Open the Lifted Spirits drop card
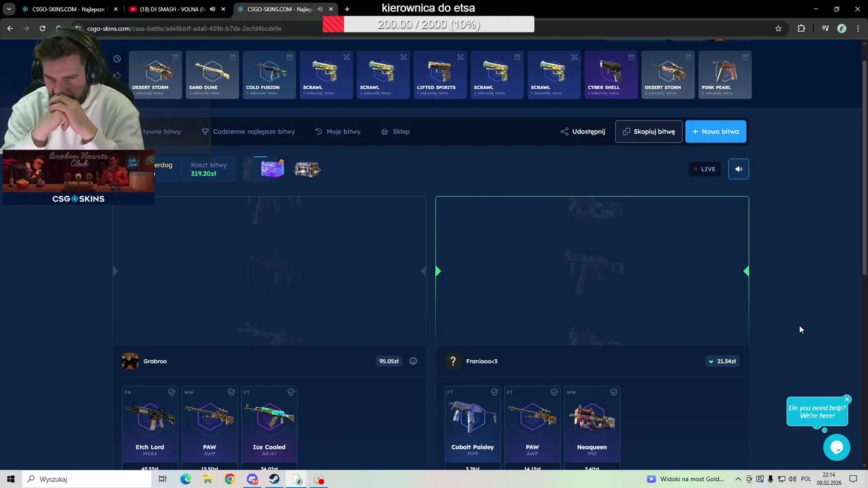Screen dimensions: 868x488 coord(440,75)
